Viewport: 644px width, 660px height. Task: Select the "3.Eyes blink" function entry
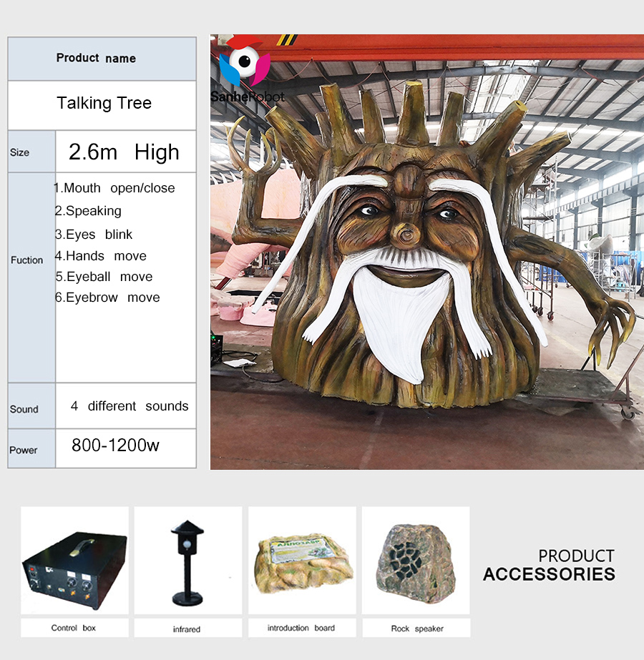(x=94, y=235)
